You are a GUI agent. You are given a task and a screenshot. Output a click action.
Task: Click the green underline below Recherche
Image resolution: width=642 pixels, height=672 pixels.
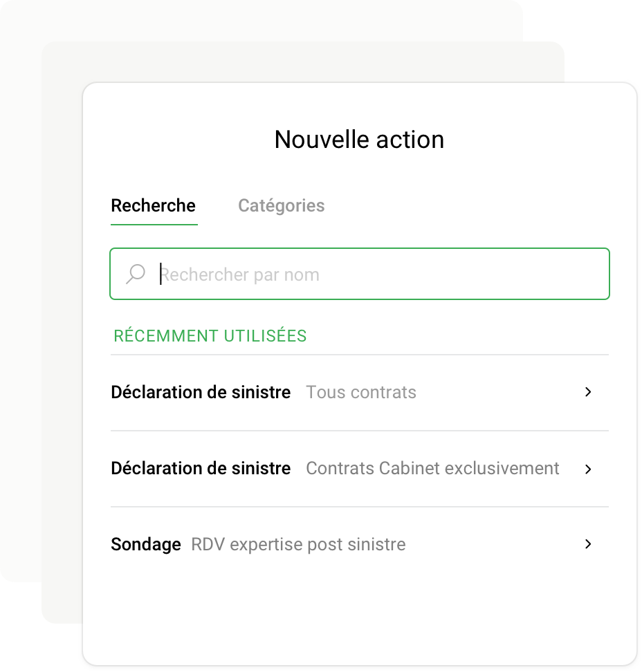pos(154,223)
